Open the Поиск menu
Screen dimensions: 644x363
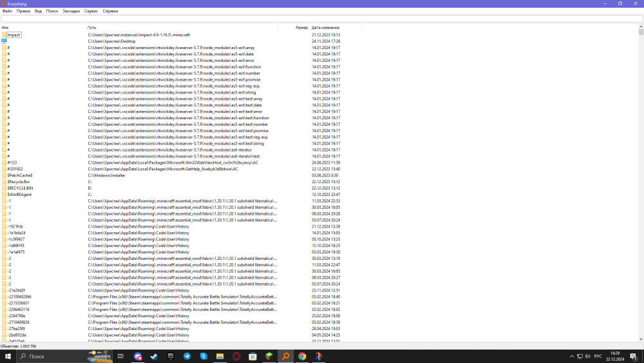point(52,11)
